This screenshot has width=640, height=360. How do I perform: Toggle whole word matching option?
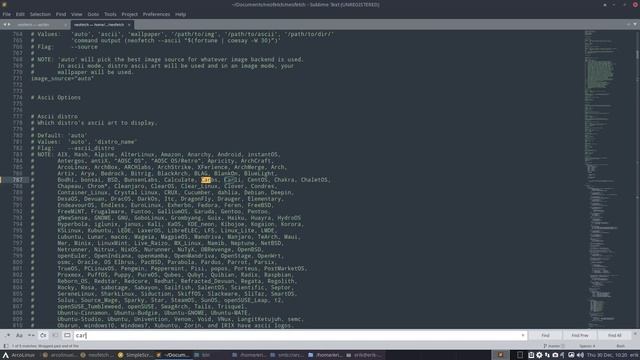coord(31,335)
